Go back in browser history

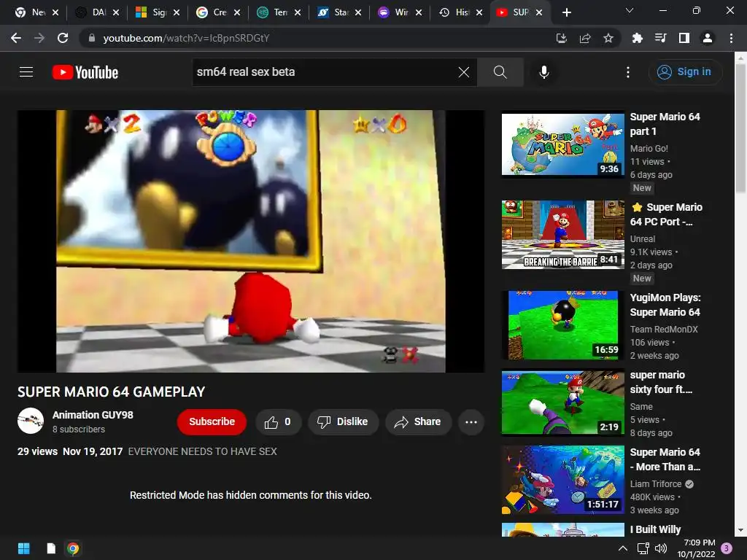16,38
